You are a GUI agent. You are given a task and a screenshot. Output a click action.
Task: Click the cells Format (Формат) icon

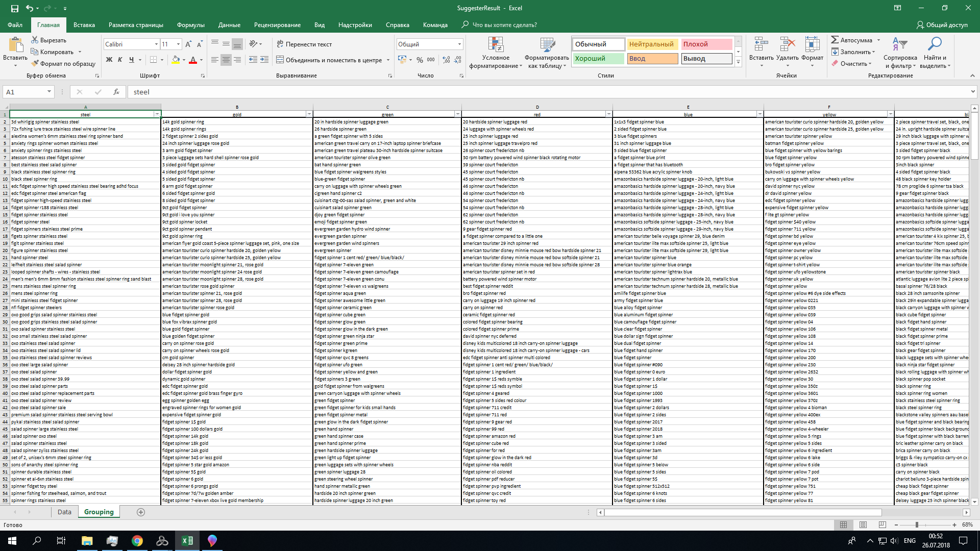812,45
